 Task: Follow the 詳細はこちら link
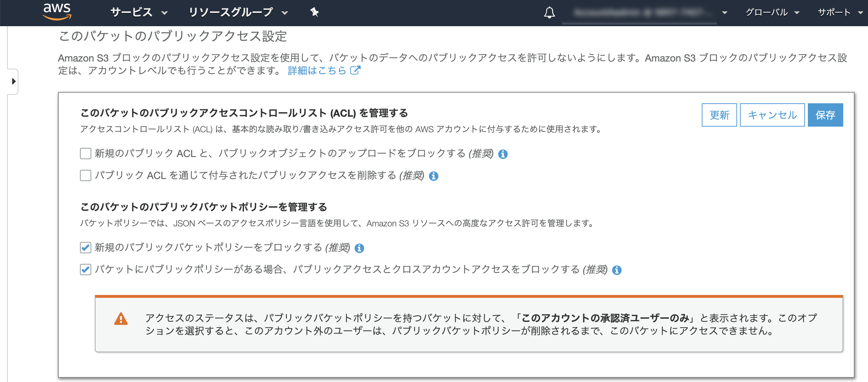[x=316, y=71]
